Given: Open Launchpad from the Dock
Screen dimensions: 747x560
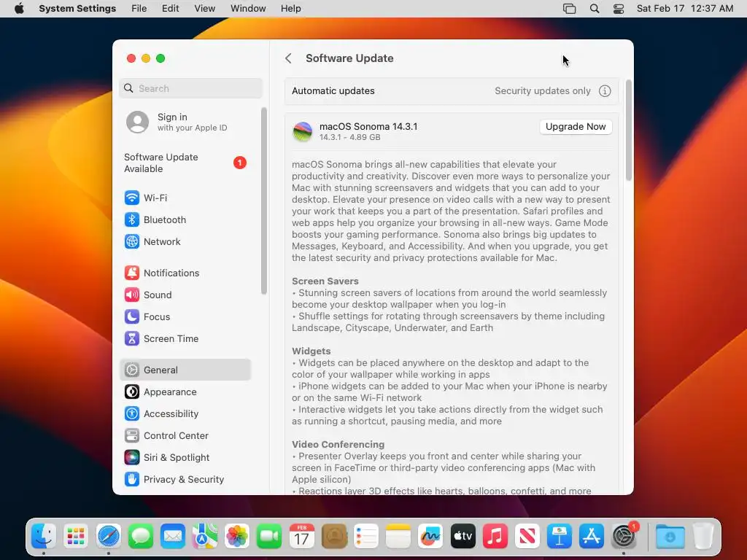Looking at the screenshot, I should pos(76,537).
